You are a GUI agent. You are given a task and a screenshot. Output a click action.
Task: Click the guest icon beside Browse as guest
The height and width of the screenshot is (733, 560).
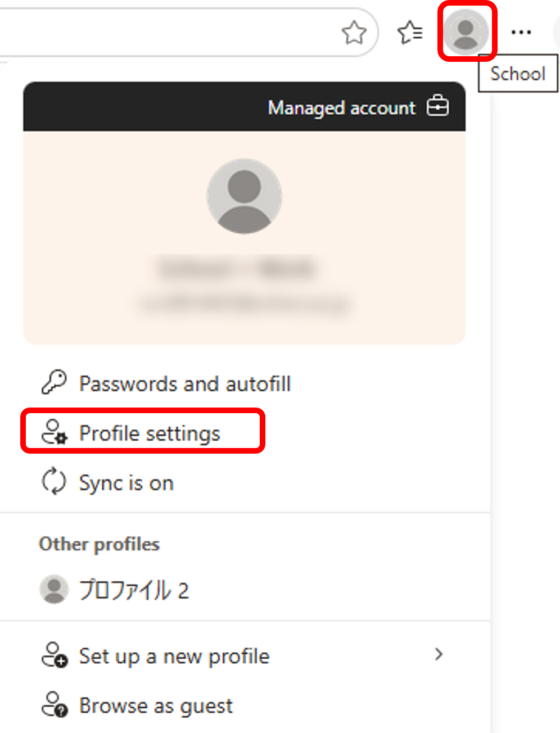pos(55,704)
